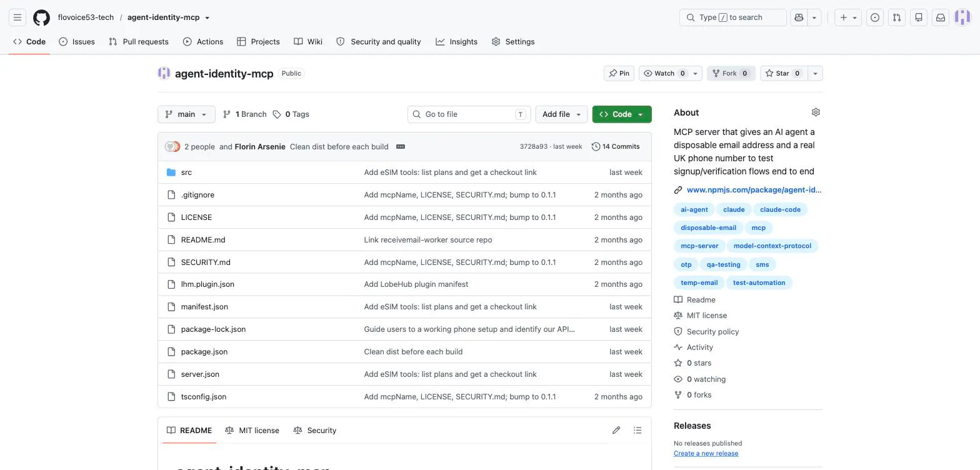The image size is (980, 470).
Task: Pin the repository
Action: (x=619, y=73)
